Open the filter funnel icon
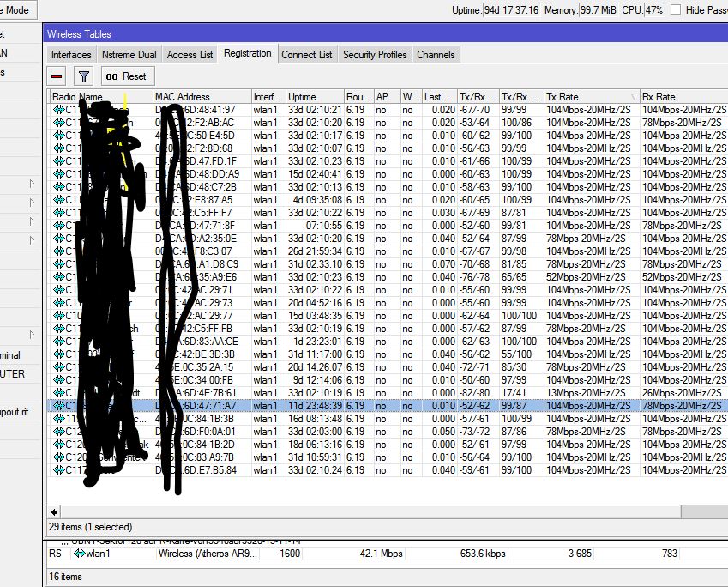This screenshot has height=587, width=728. coord(83,76)
